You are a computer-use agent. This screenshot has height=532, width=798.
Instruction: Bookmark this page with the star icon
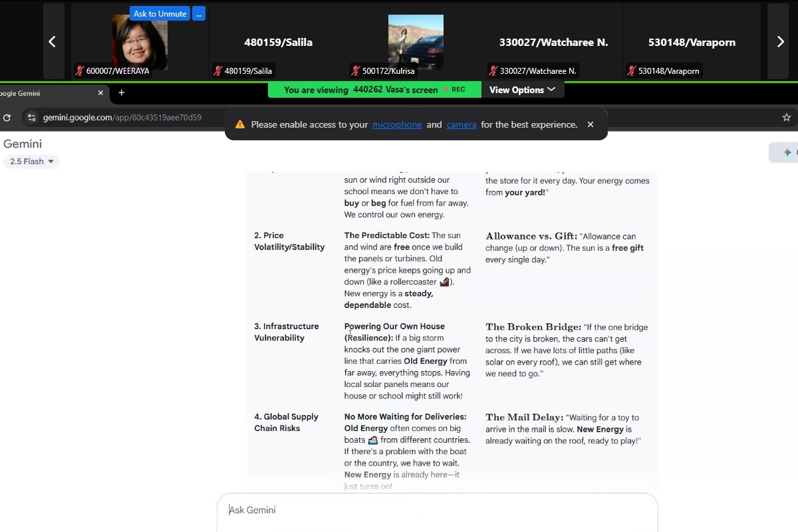pyautogui.click(x=786, y=118)
